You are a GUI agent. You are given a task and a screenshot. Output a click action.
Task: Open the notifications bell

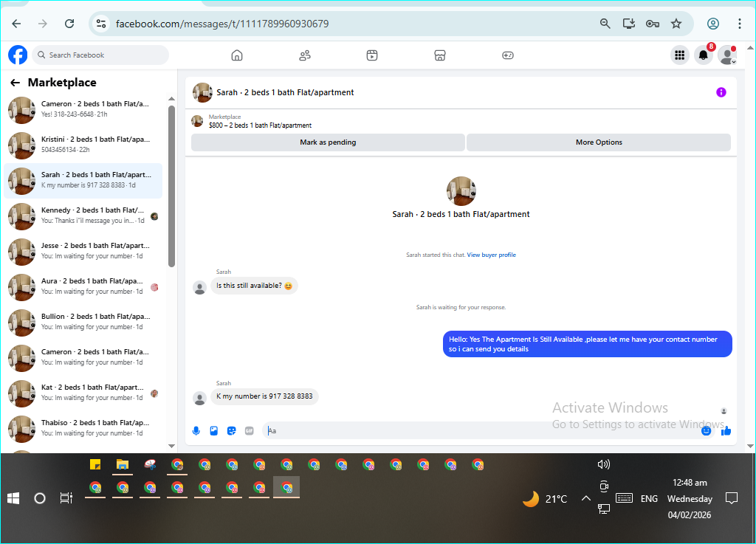[x=704, y=55]
